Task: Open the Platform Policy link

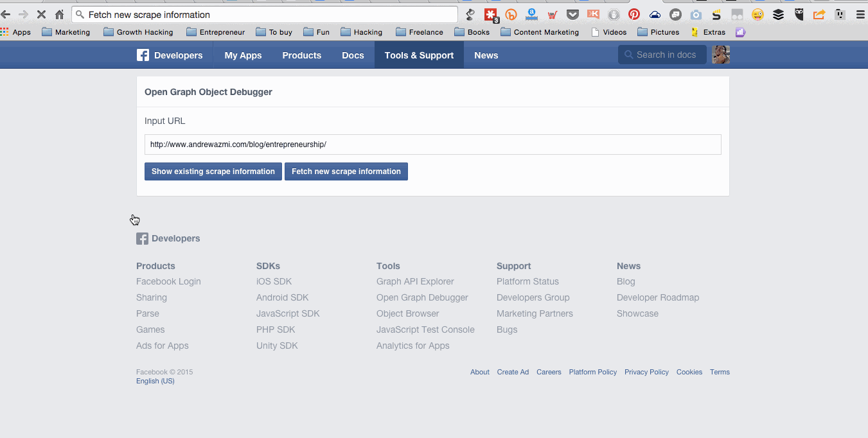Action: point(592,372)
